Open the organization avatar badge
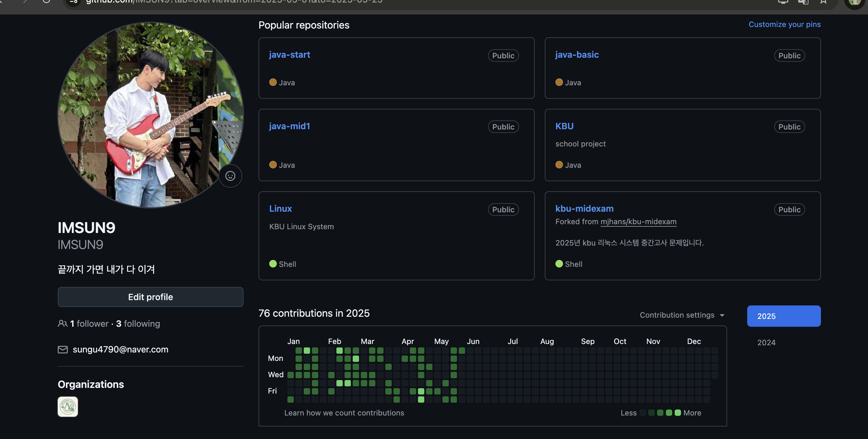Screen dimensions: 868x439 click(68, 407)
